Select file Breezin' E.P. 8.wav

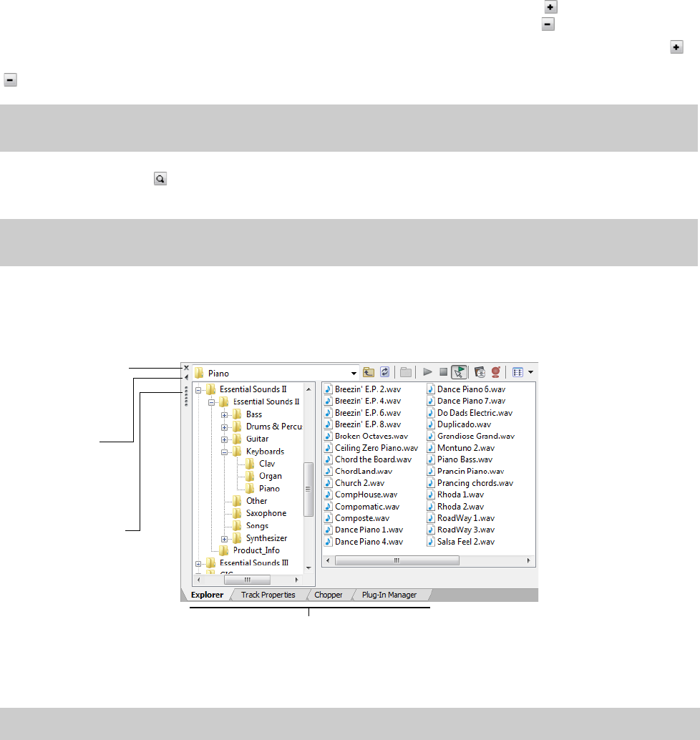coord(362,424)
